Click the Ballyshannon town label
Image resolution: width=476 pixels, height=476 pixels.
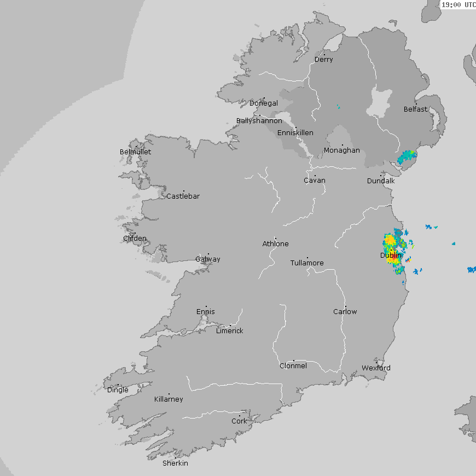(259, 121)
